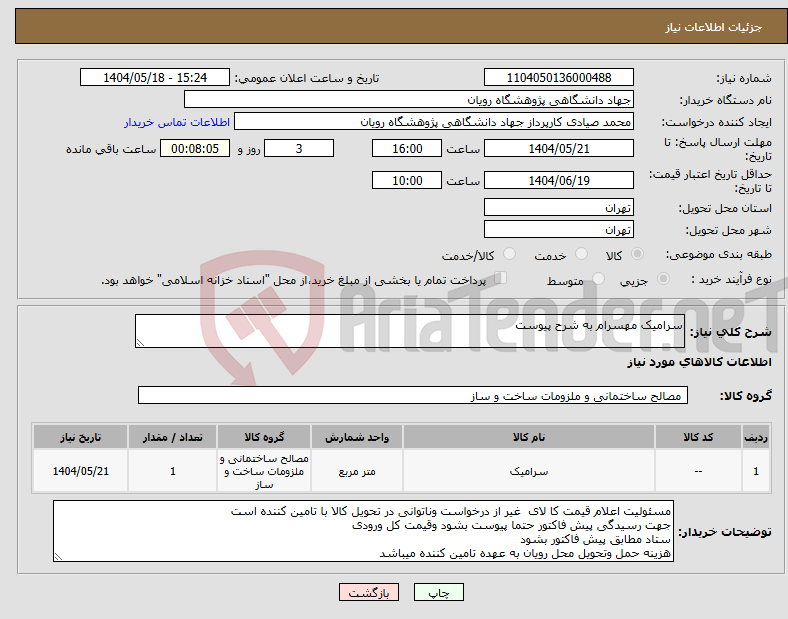Click the delivery province field تهران
Screen dimensions: 788x619
(x=558, y=207)
